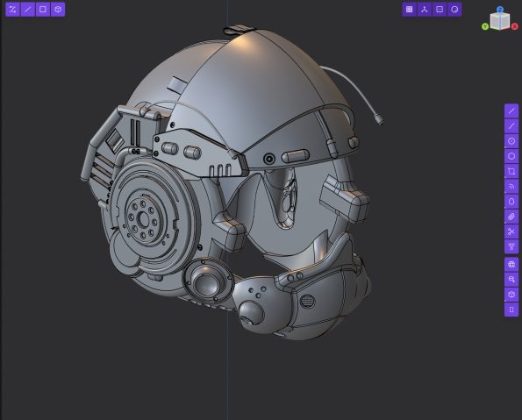Select the Sphere tool
522x420 pixels.
[511, 265]
